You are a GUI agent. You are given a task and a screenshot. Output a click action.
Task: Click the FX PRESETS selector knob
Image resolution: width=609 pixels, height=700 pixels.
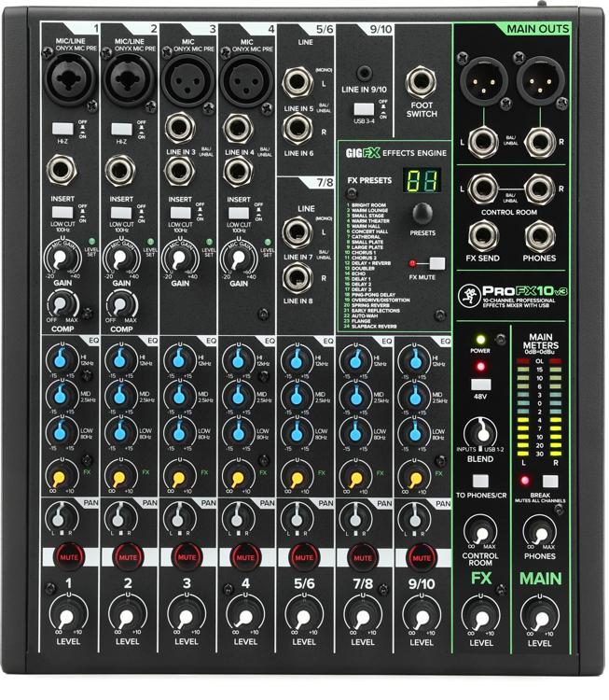tap(422, 214)
